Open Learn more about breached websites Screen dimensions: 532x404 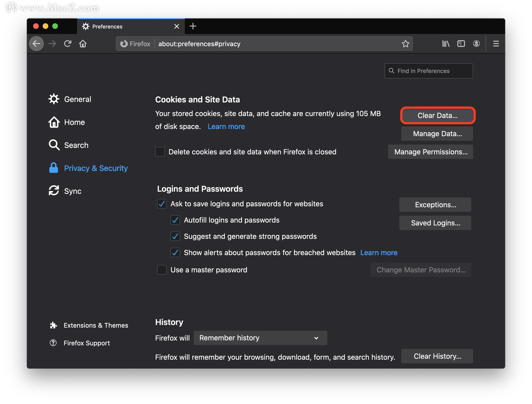pos(379,253)
